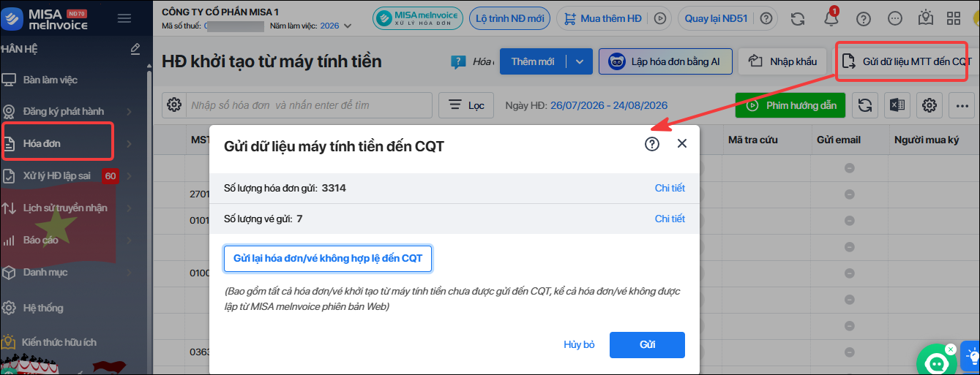Open the grid settings gear beside Excel icon
980x375 pixels.
929,105
